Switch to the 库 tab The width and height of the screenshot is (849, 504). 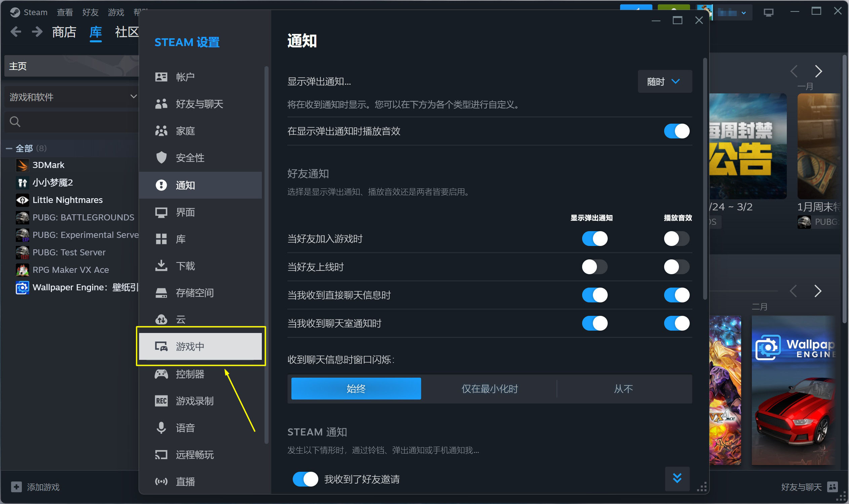[x=95, y=32]
